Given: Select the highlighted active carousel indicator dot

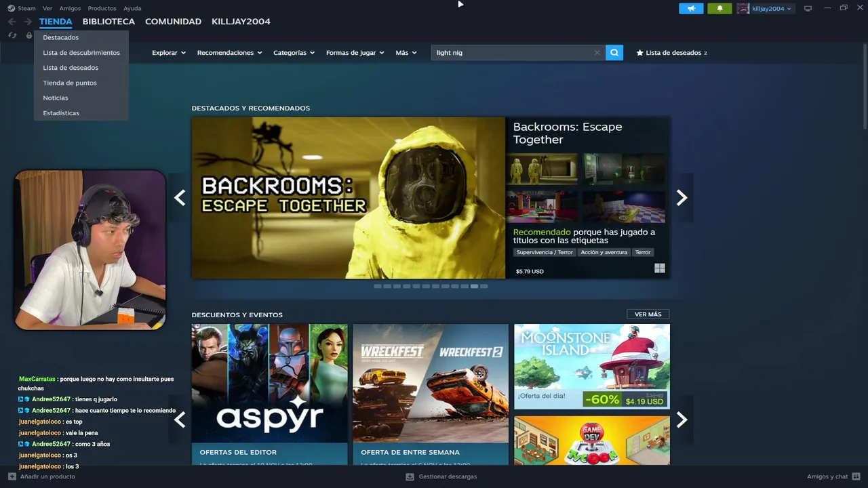Looking at the screenshot, I should pos(474,286).
